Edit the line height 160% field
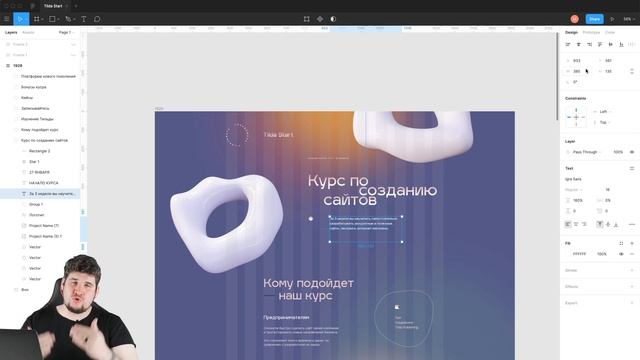This screenshot has height=360, width=640. click(x=578, y=200)
